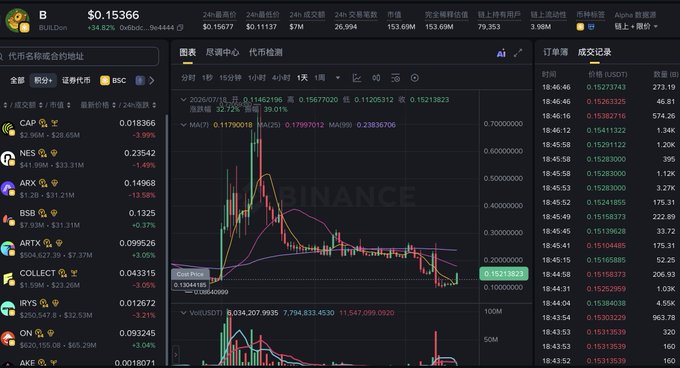Click the diamond icon next to NES

(54, 153)
